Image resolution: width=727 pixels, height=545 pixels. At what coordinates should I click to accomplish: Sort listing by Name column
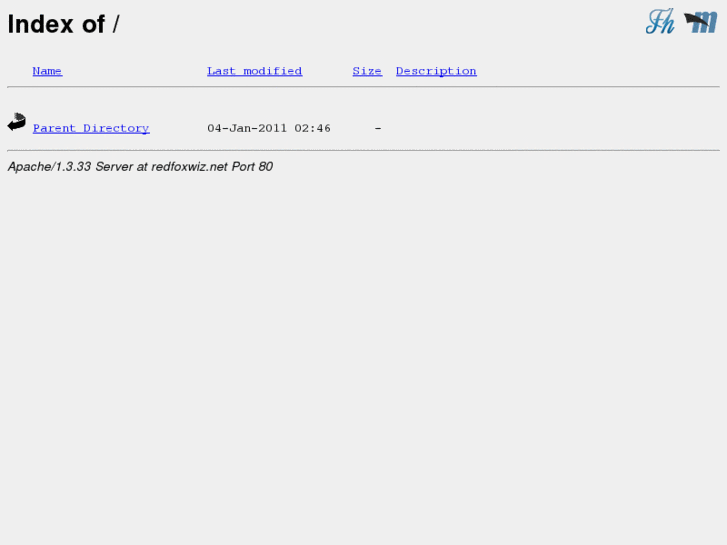(47, 71)
